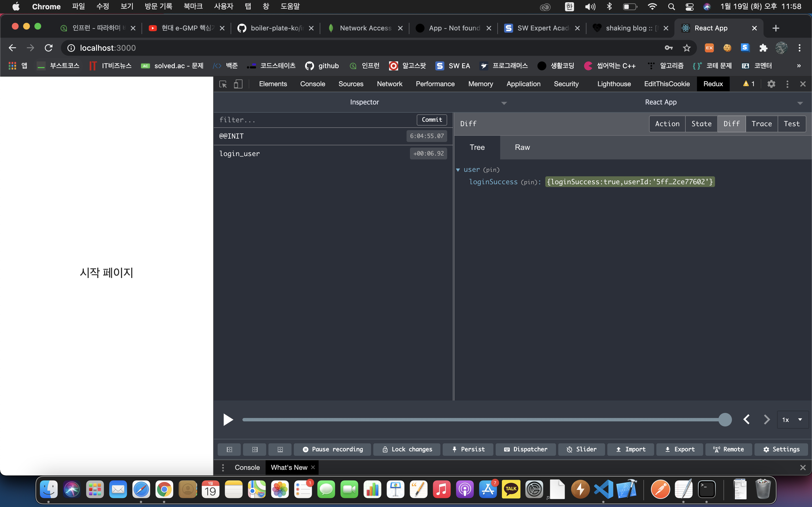Click the Commit button

click(431, 120)
